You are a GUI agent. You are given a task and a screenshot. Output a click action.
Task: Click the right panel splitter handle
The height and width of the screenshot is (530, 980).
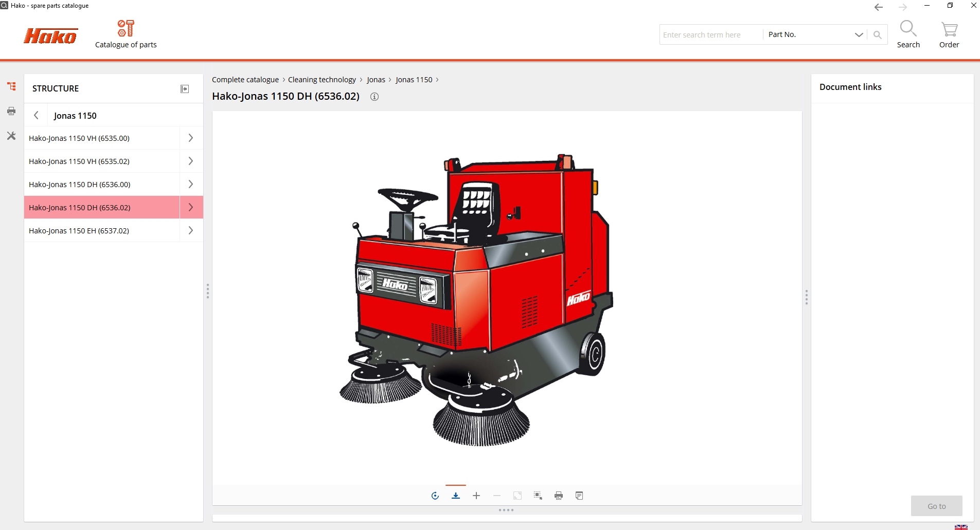[807, 297]
